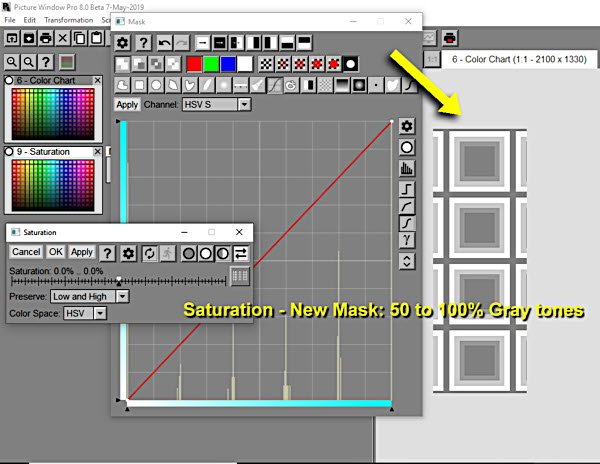This screenshot has height=464, width=600.
Task: Toggle the auto-refresh button in Saturation dialog
Action: [x=149, y=253]
